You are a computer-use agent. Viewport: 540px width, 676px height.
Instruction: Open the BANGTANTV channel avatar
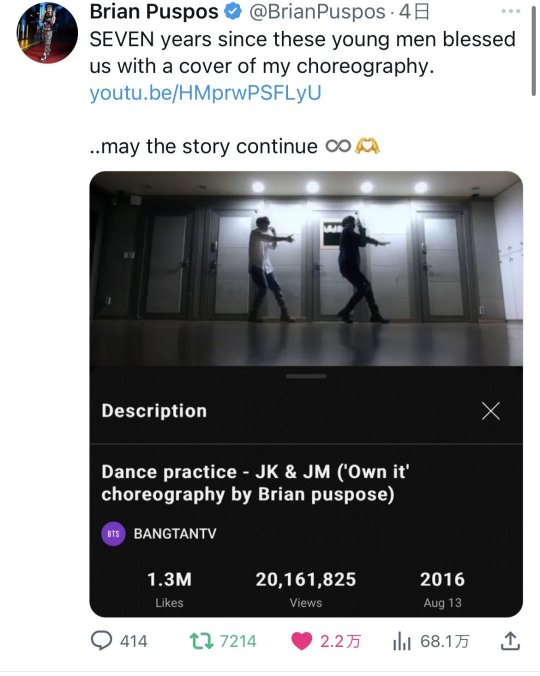tap(113, 534)
